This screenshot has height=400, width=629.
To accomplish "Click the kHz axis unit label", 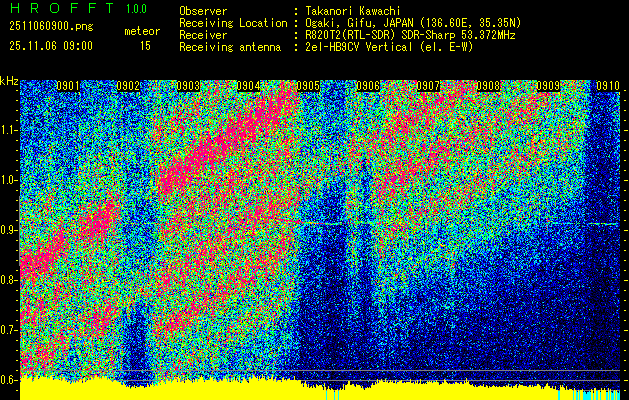I will [x=9, y=81].
